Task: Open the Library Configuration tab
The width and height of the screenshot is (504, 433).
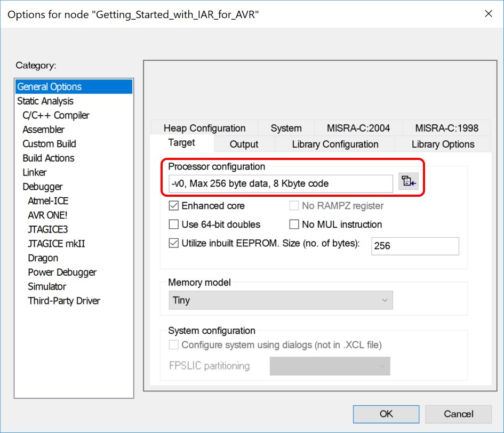Action: point(335,144)
